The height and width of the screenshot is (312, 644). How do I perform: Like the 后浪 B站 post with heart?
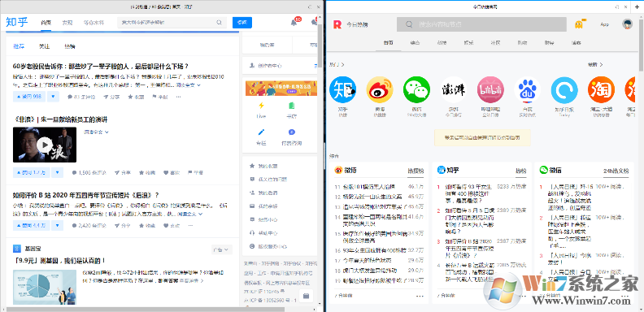click(x=172, y=225)
